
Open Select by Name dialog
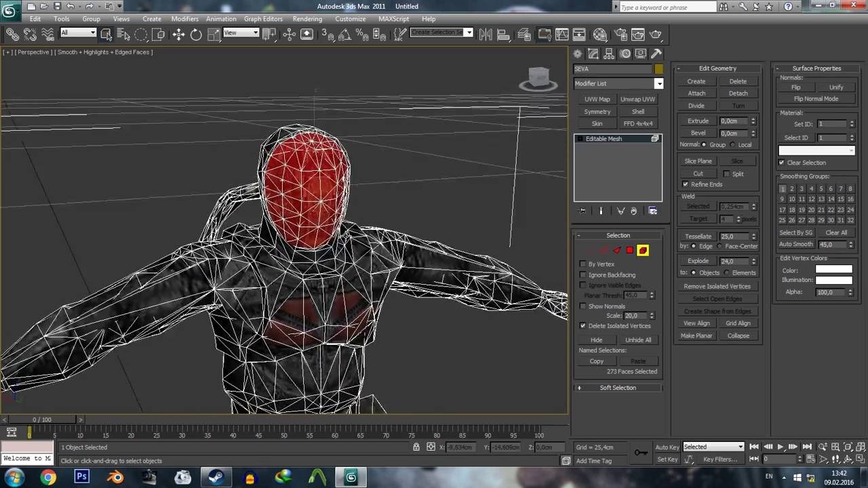point(123,34)
